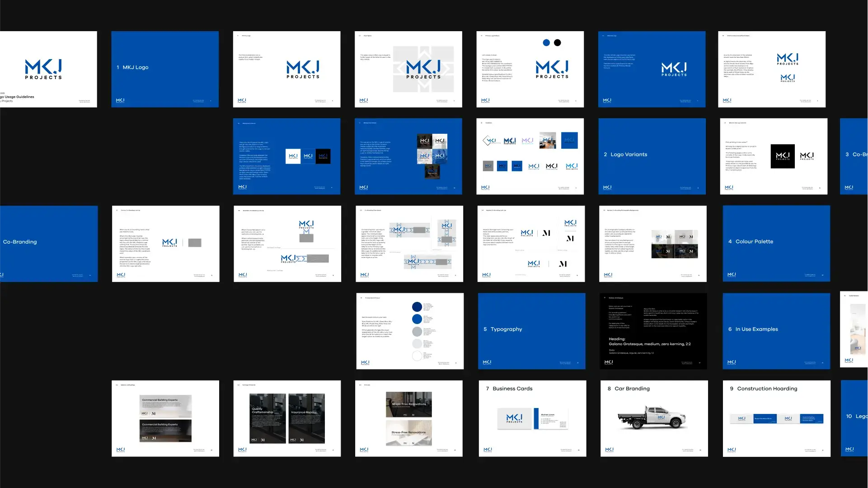Viewport: 868px width, 488px height.
Task: Click the blue colour dot on logo colours slide
Action: tap(546, 42)
